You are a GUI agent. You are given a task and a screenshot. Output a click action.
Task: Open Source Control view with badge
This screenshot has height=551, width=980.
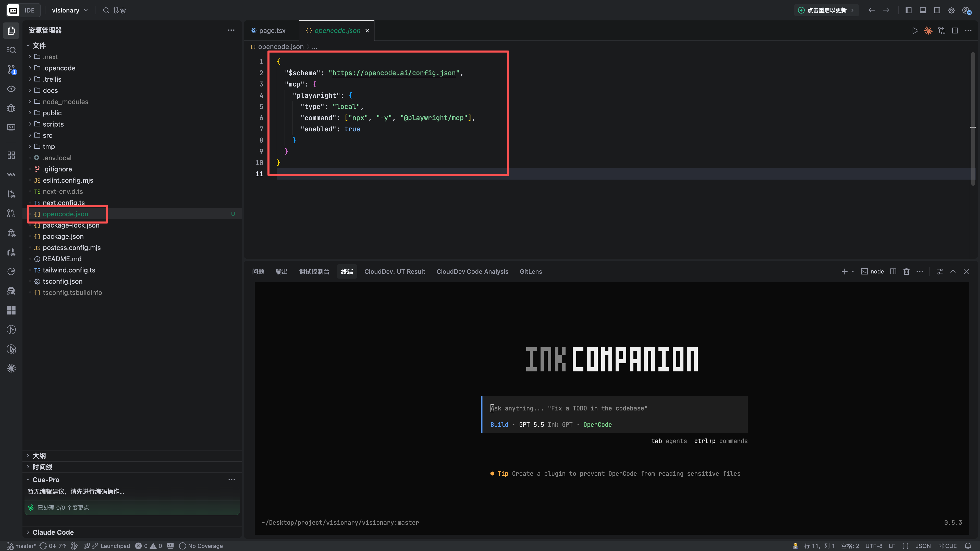(x=11, y=69)
